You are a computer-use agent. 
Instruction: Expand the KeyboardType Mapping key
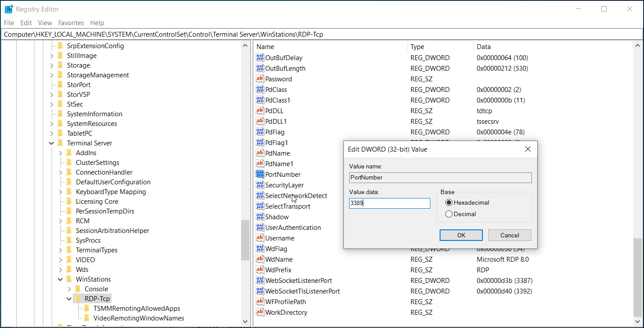(x=60, y=192)
